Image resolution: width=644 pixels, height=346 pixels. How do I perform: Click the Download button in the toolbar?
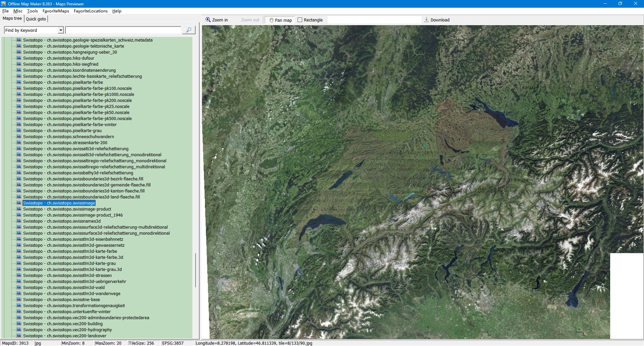(x=437, y=20)
